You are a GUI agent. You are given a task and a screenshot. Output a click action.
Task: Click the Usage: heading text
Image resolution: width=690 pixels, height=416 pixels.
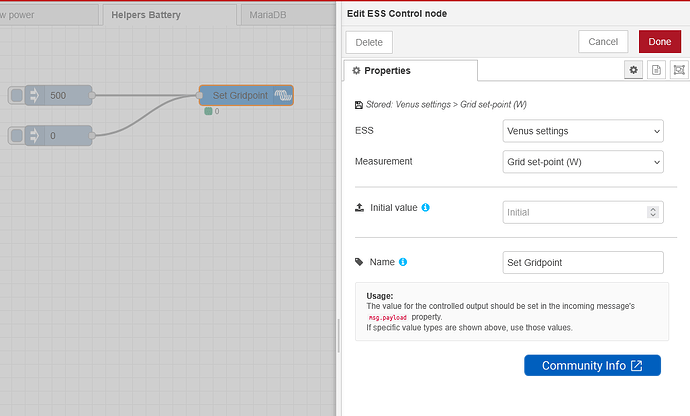tap(380, 296)
